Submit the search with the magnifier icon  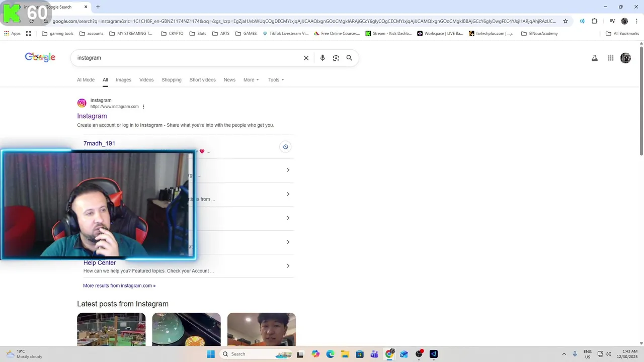coord(349,58)
